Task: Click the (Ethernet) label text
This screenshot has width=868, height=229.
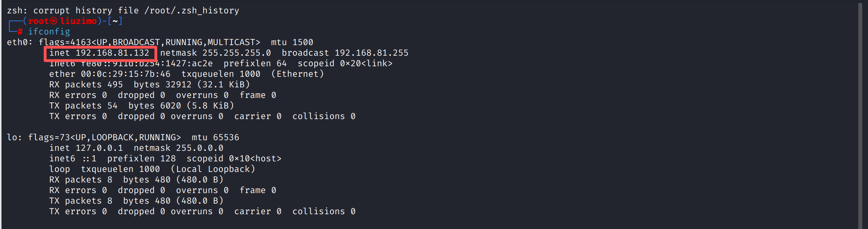Action: point(297,74)
